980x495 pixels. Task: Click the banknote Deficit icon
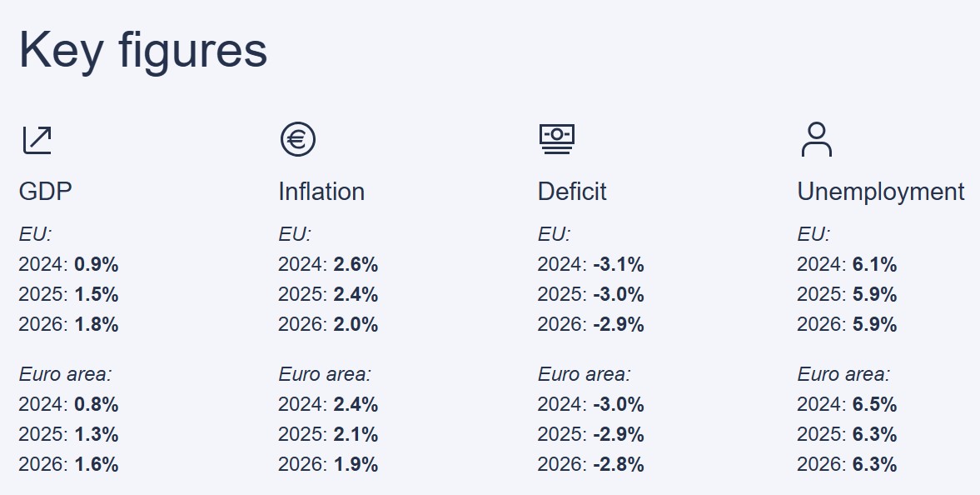(x=556, y=139)
